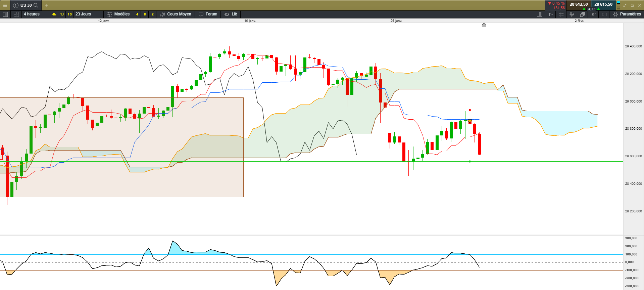This screenshot has height=290, width=644.
Task: Click the dashed crosshair grid icon
Action: point(561,14)
